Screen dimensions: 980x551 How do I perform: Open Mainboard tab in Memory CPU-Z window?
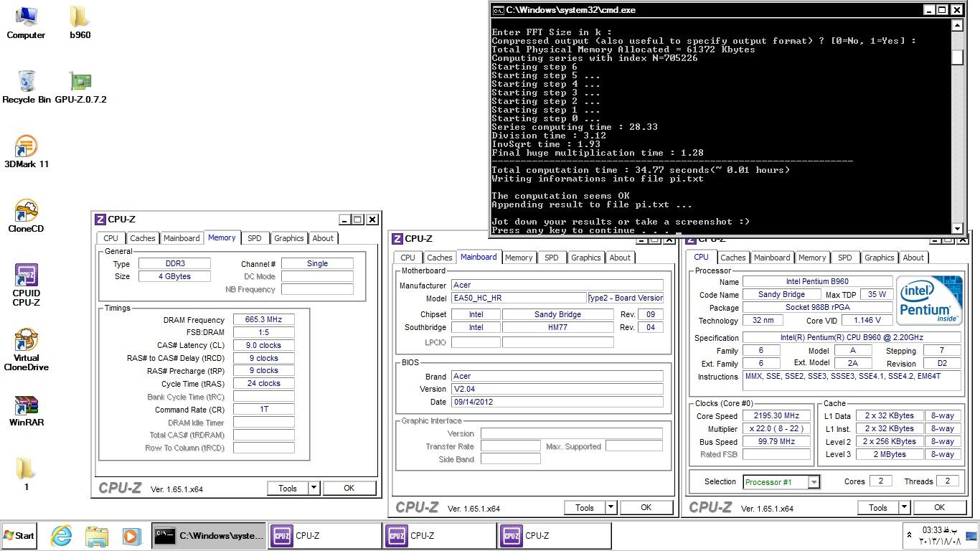click(182, 238)
